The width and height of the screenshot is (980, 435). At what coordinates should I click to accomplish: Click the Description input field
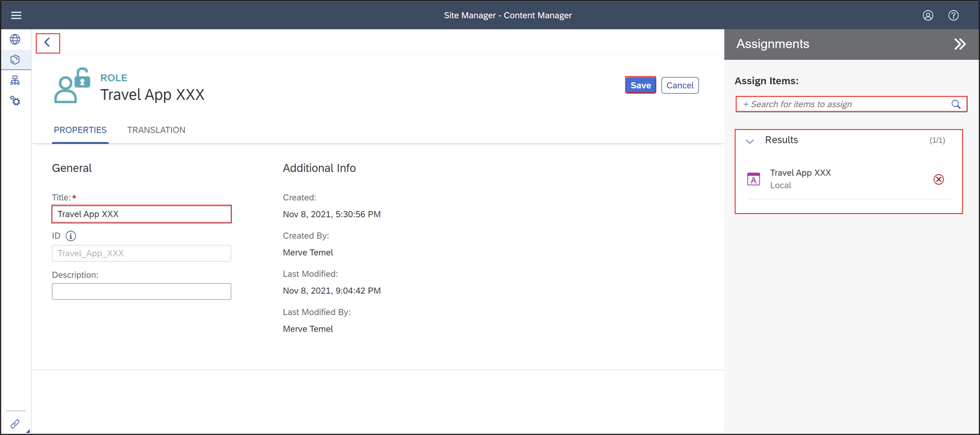coord(141,291)
